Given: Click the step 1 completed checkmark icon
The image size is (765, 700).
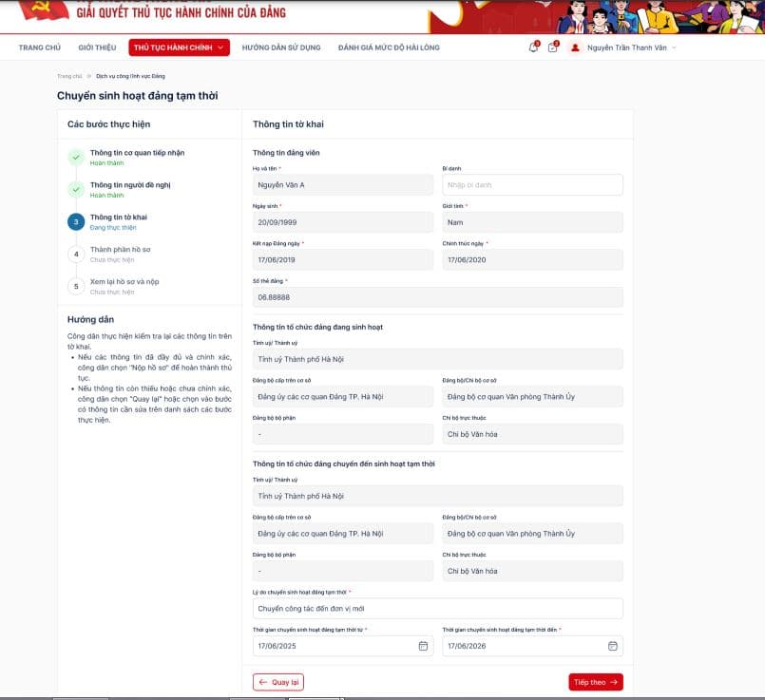Looking at the screenshot, I should click(76, 158).
